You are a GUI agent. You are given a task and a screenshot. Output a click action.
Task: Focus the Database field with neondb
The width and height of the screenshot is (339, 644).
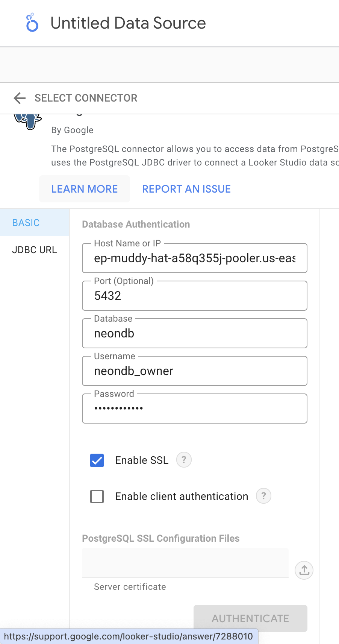195,333
